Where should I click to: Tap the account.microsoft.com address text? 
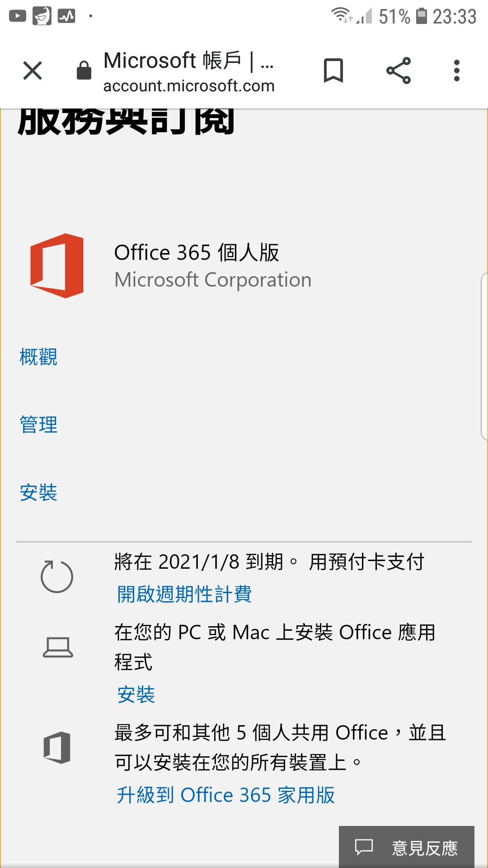(x=189, y=86)
